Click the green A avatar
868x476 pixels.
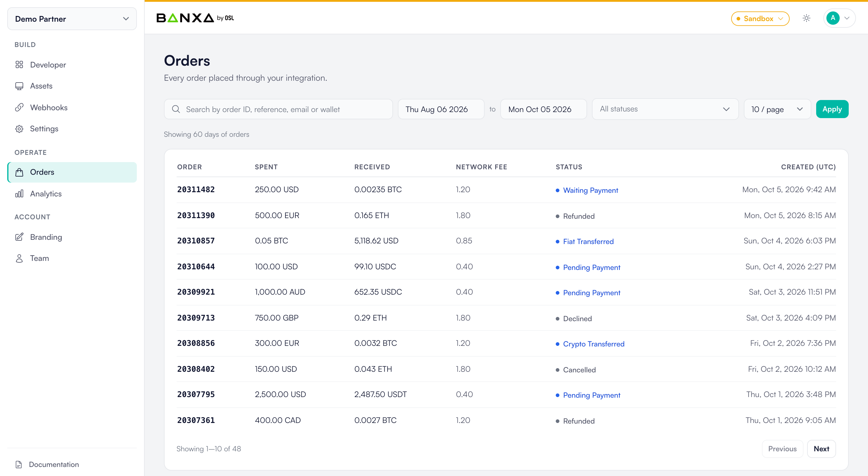(833, 18)
